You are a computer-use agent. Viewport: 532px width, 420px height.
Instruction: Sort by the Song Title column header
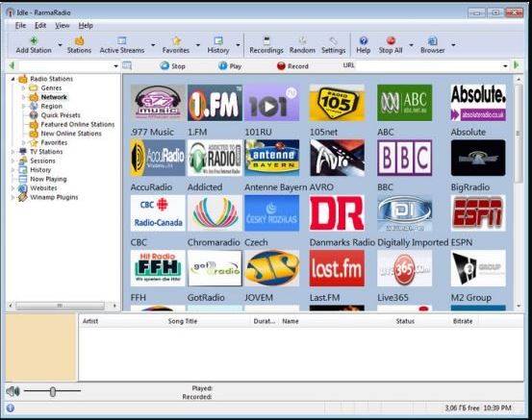pyautogui.click(x=183, y=321)
